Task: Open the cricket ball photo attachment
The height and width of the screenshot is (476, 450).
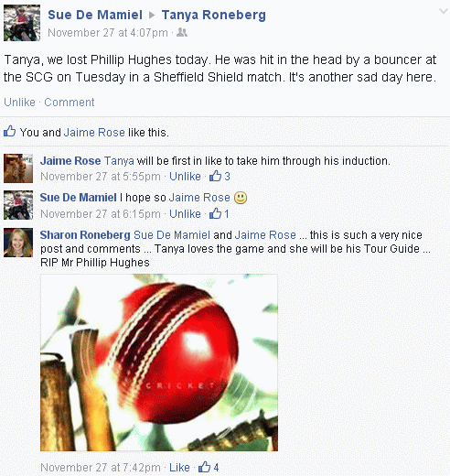Action: (x=159, y=362)
